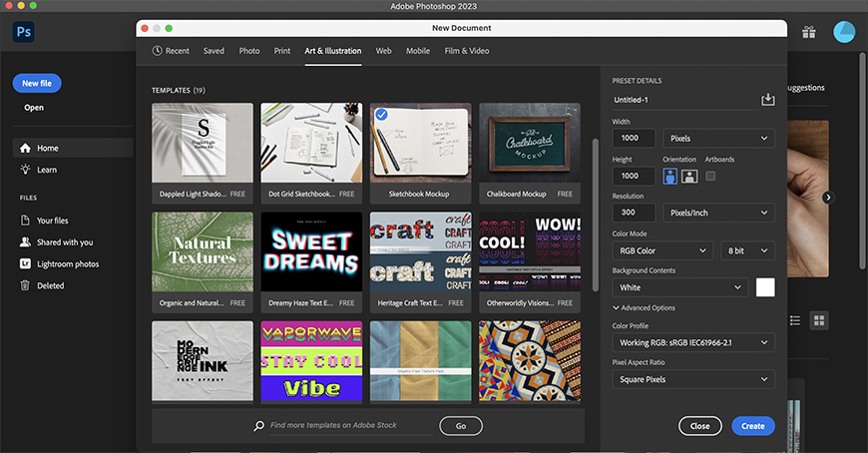Open the Background Contents White dropdown

[680, 287]
